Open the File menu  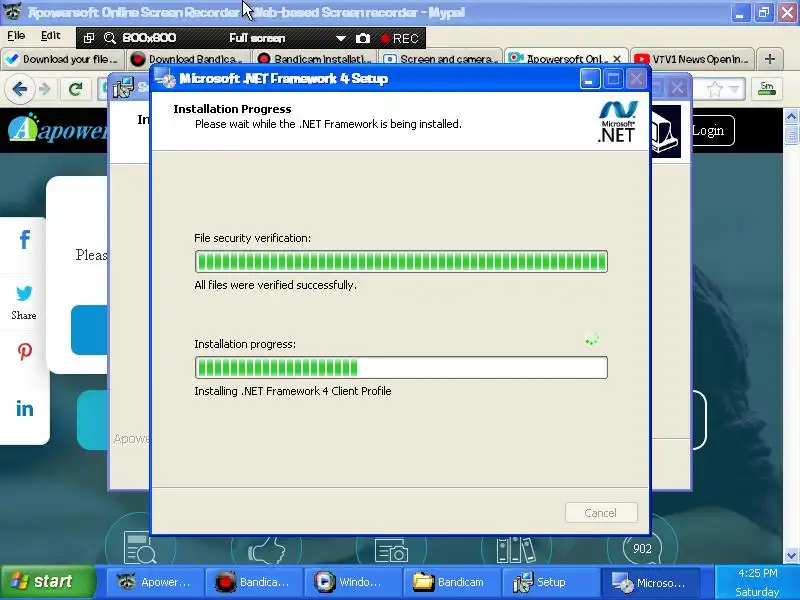pos(16,36)
